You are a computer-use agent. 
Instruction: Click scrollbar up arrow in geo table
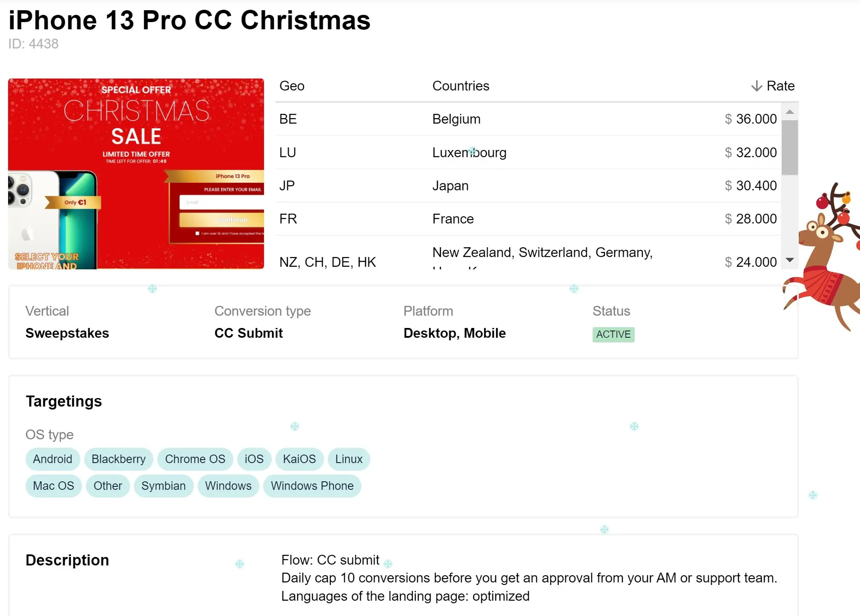click(790, 112)
